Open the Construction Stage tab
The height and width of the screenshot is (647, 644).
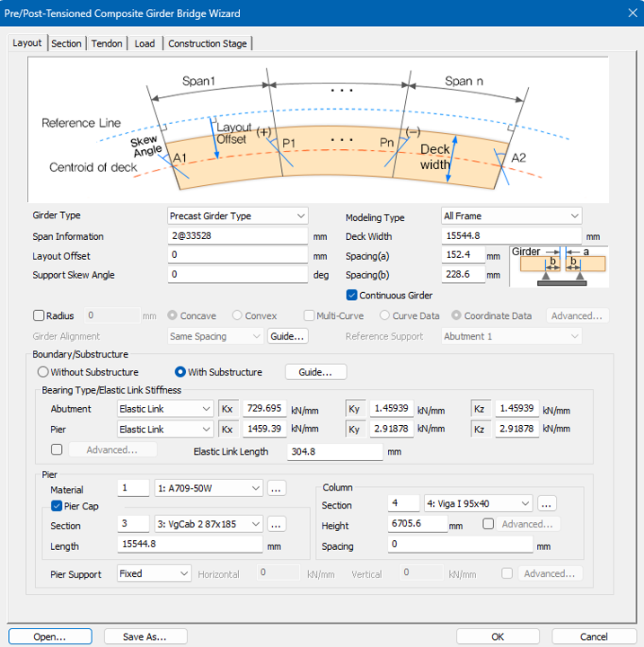point(208,43)
